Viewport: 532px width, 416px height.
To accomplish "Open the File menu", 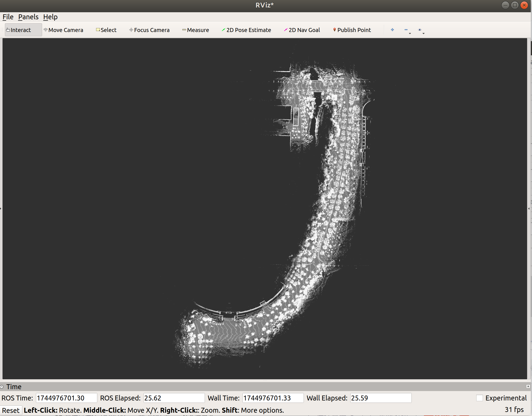I will (8, 17).
